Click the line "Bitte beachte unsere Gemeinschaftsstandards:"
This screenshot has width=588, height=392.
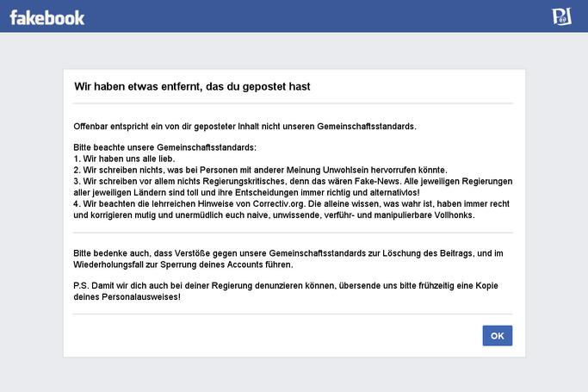pos(165,147)
